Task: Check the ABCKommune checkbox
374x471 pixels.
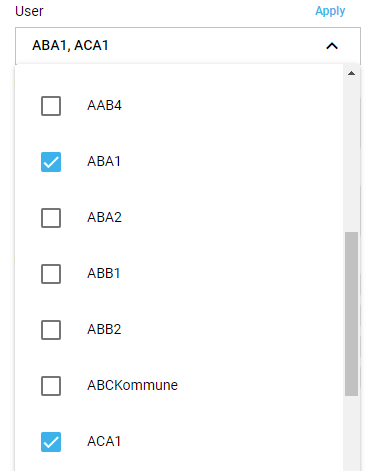Action: [51, 386]
